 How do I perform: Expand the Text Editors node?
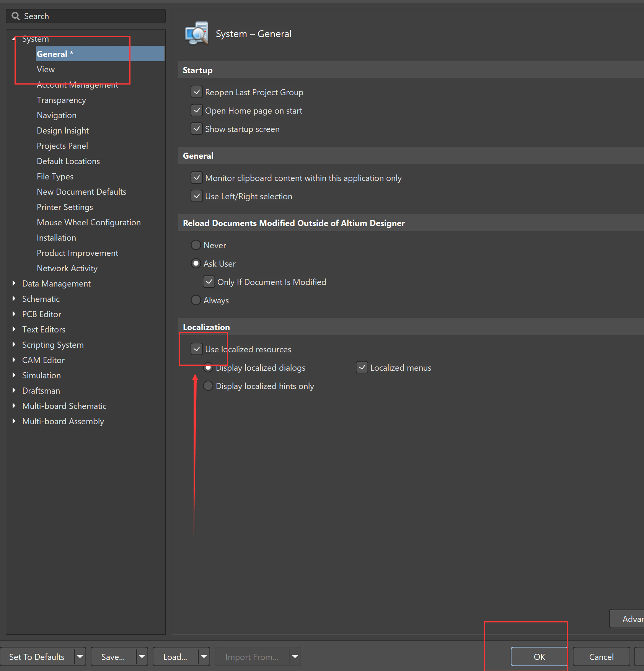tap(14, 329)
